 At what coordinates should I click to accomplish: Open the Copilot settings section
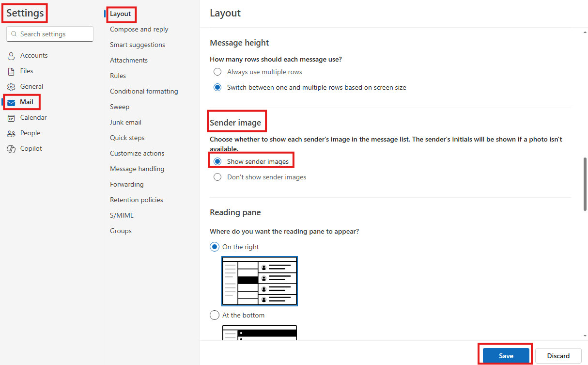click(30, 148)
